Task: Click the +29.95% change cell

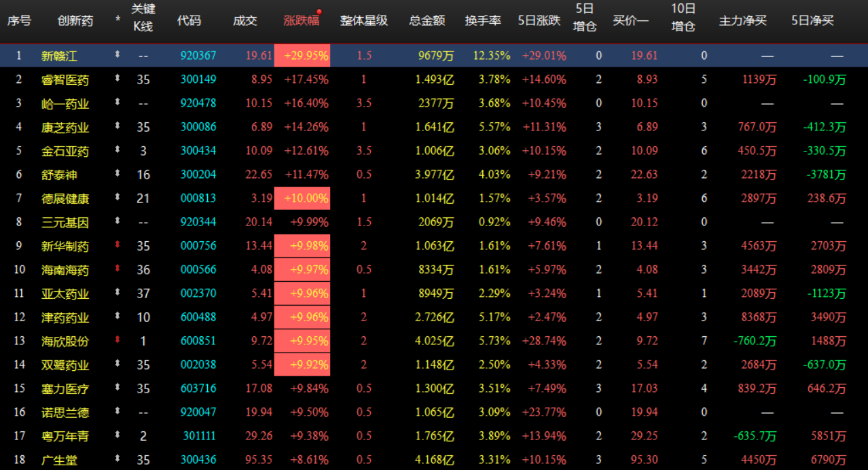Action: click(x=302, y=56)
